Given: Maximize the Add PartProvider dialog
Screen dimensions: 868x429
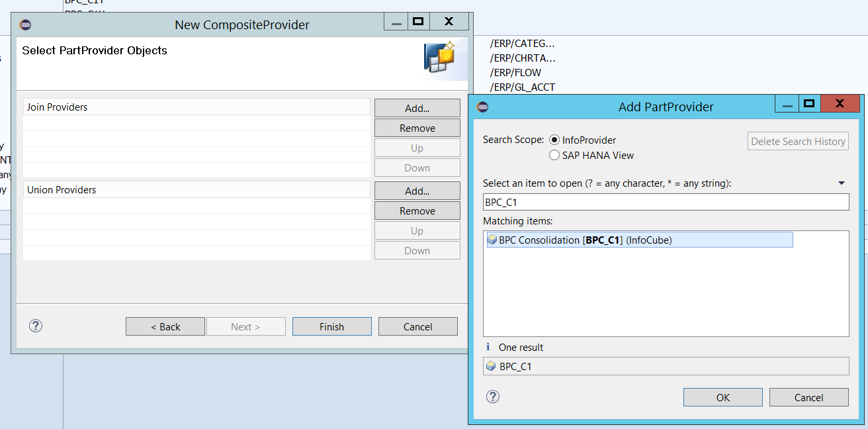Looking at the screenshot, I should (x=808, y=104).
